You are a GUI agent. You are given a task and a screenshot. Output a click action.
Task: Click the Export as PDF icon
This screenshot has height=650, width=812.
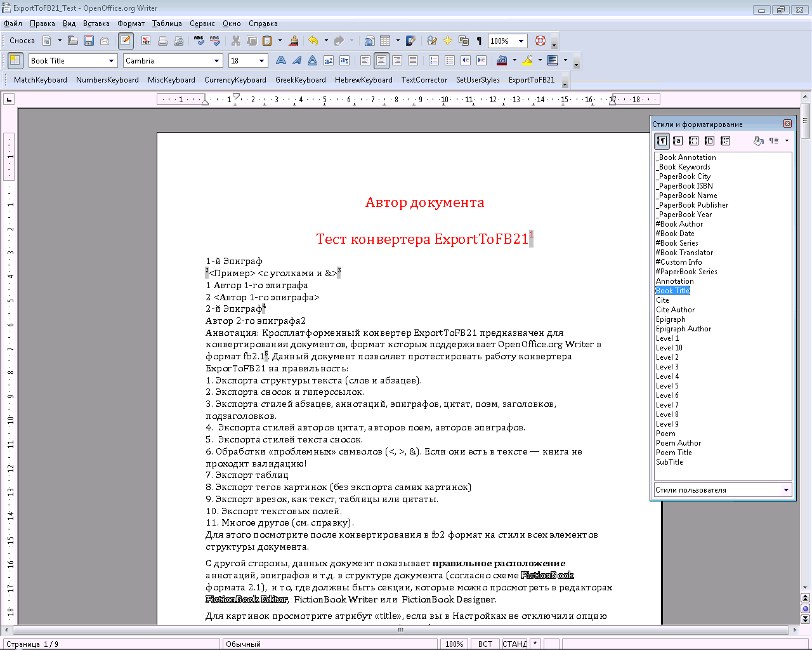[x=146, y=41]
